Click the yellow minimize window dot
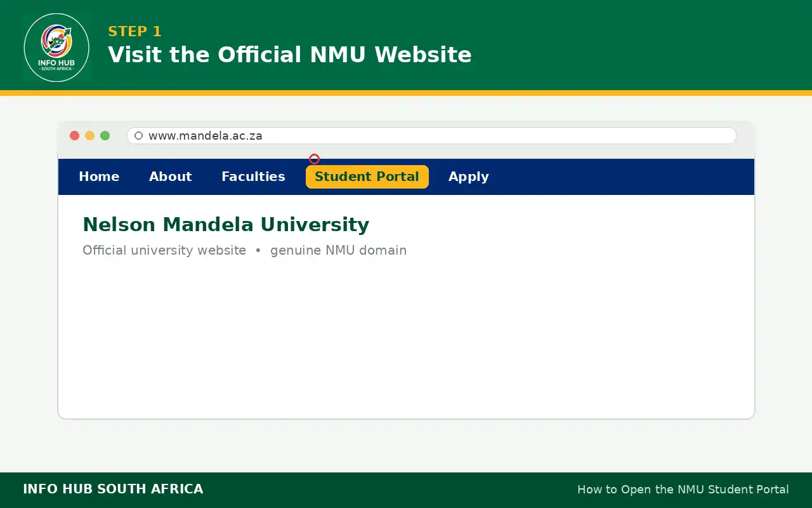This screenshot has width=812, height=508. (x=89, y=136)
